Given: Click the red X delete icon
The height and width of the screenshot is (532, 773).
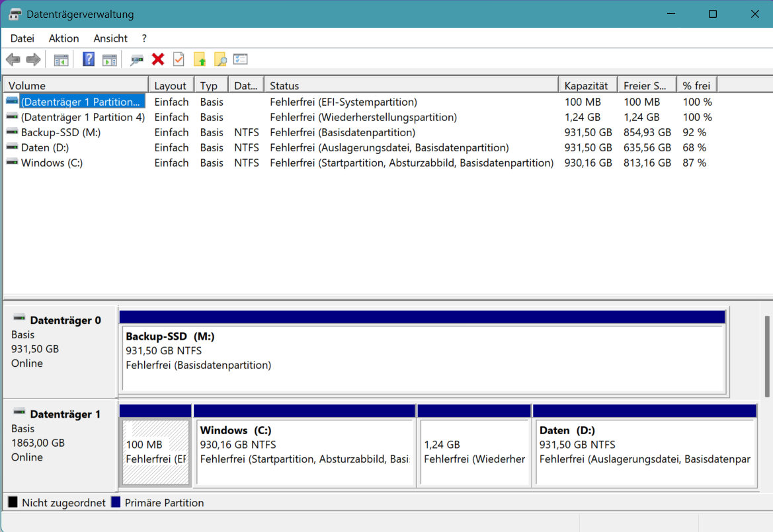Looking at the screenshot, I should coord(158,59).
